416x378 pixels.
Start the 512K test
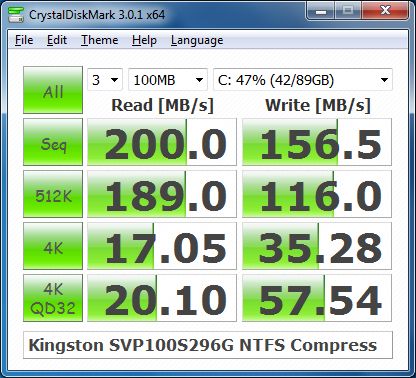pos(53,194)
